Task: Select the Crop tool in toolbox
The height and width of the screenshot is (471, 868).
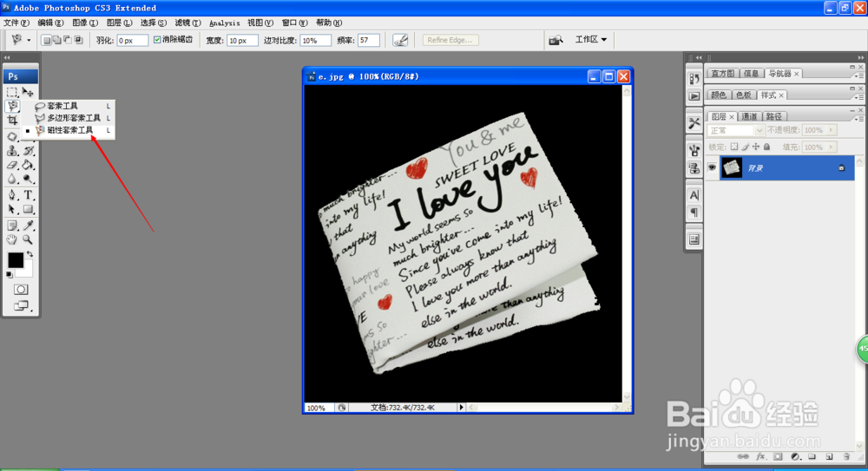Action: 11,120
